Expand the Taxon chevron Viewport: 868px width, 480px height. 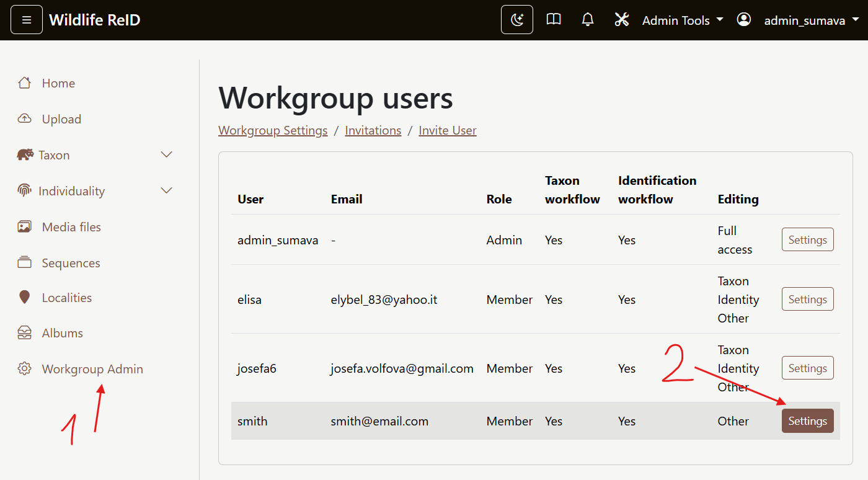pyautogui.click(x=166, y=154)
